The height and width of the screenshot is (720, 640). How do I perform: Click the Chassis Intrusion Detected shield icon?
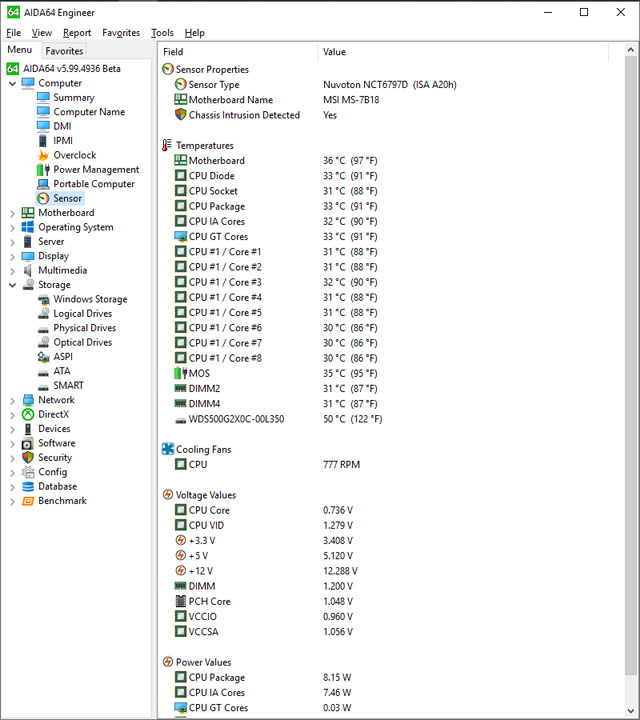(x=180, y=115)
